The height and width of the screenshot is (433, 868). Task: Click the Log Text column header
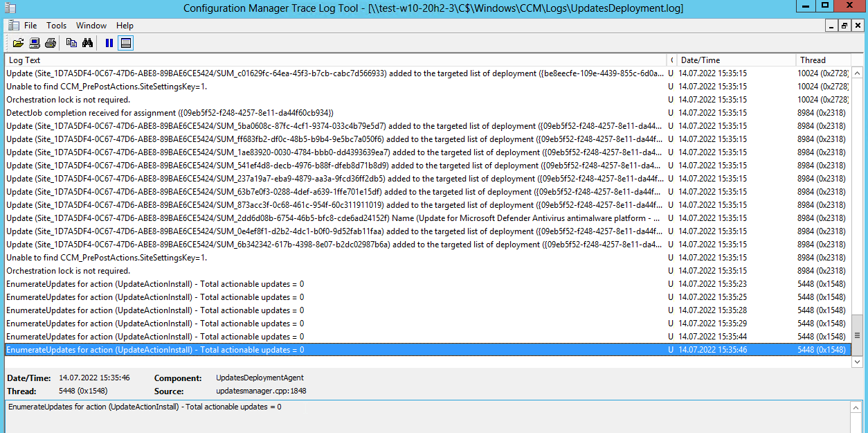(x=24, y=60)
